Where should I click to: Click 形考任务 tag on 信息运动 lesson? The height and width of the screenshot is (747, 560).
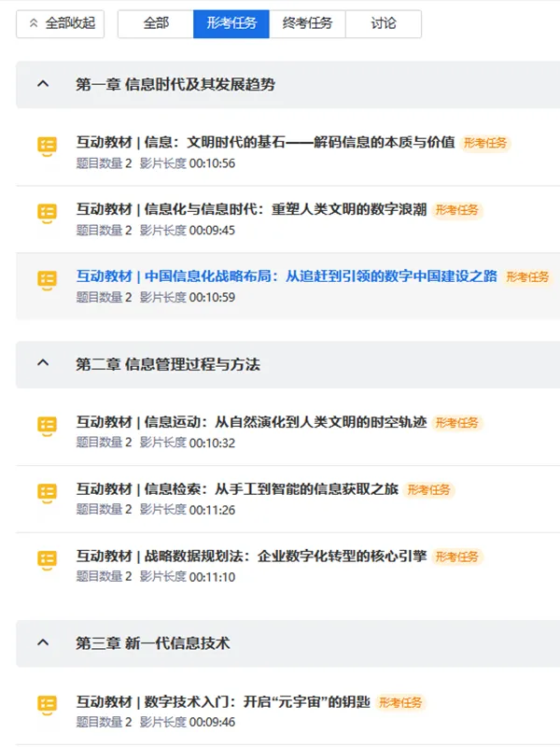457,423
